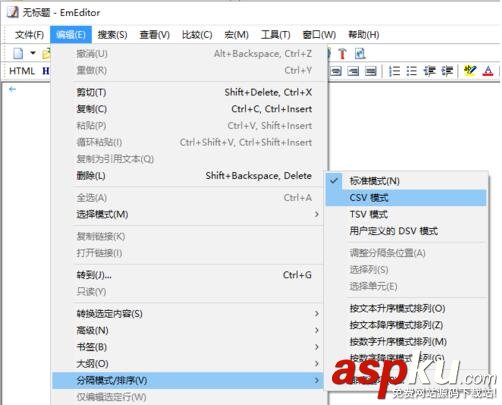This screenshot has height=405, width=502.
Task: Open the 窗口(W) menu
Action: tap(319, 35)
